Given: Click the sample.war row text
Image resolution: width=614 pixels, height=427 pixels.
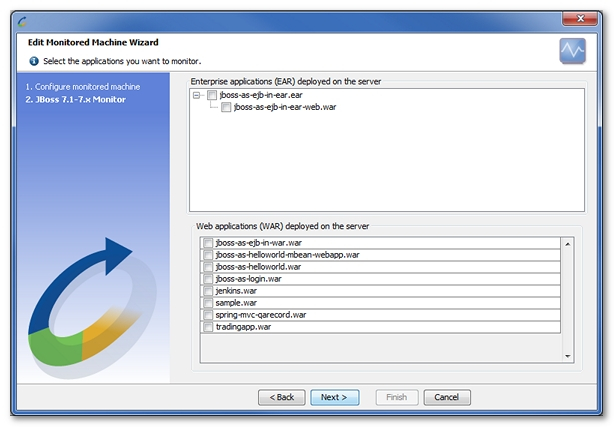Looking at the screenshot, I should (236, 303).
